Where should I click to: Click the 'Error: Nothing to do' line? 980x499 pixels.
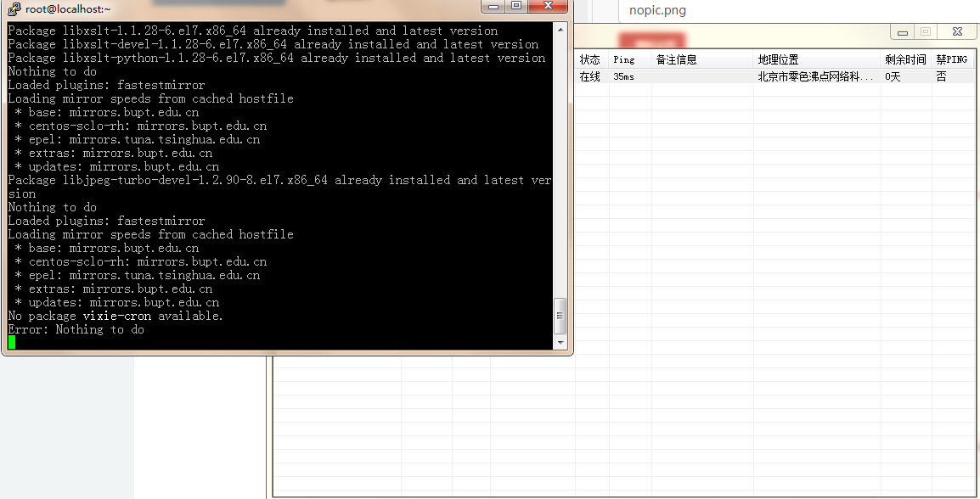(x=76, y=329)
